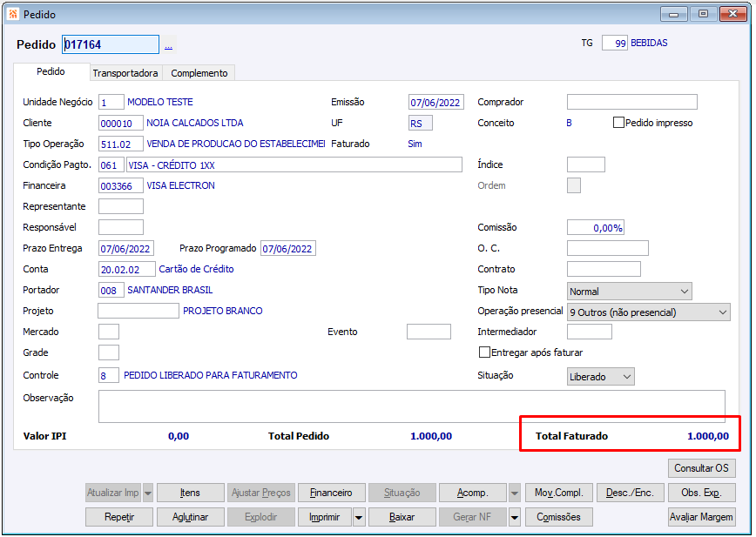
Task: Expand the Operação presencial dropdown
Action: (x=649, y=312)
